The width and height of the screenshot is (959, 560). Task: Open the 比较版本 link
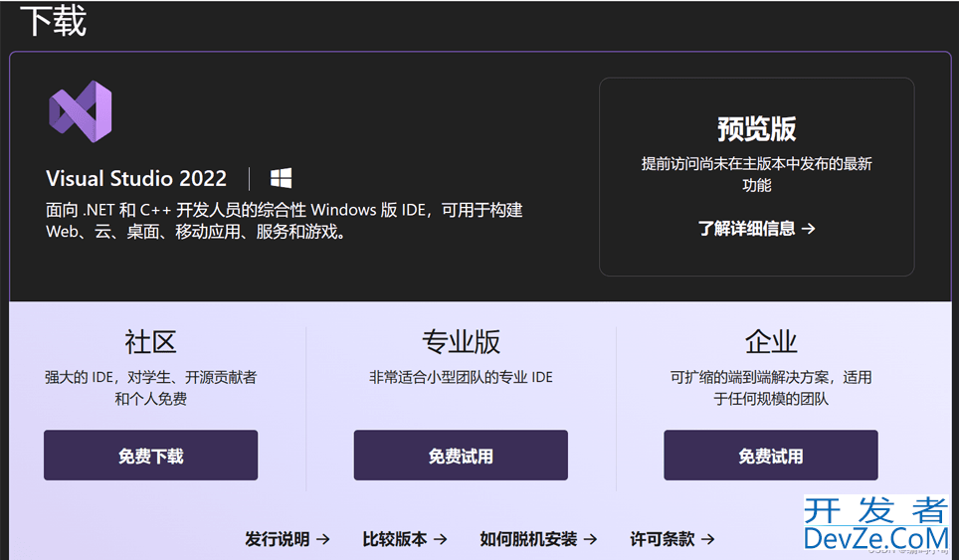pyautogui.click(x=404, y=538)
